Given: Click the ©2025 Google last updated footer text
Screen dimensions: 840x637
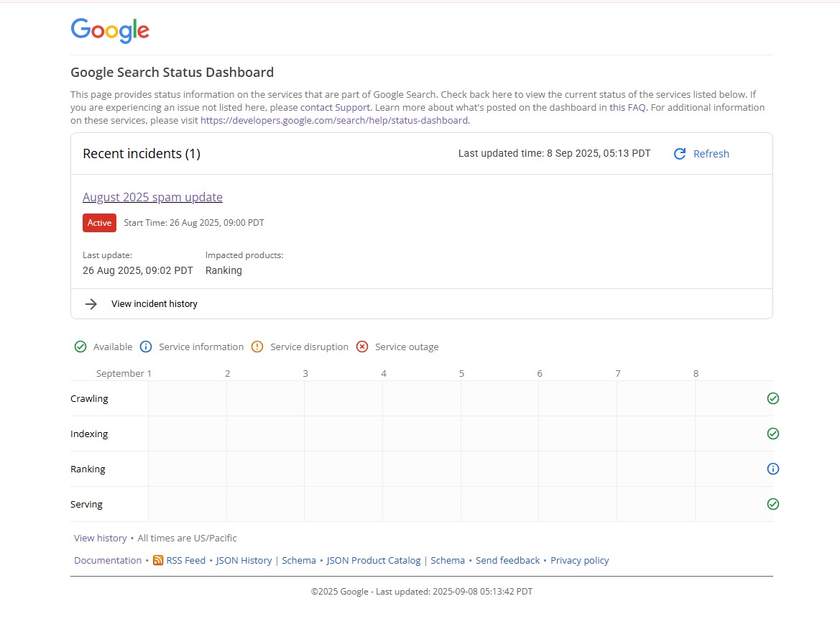Looking at the screenshot, I should [422, 592].
